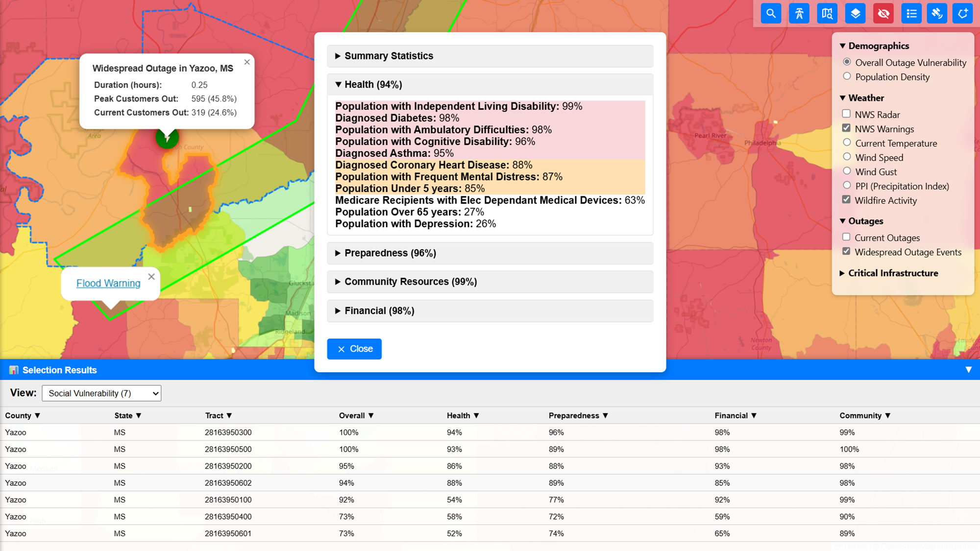Select the Wind Speed radio option

[847, 156]
